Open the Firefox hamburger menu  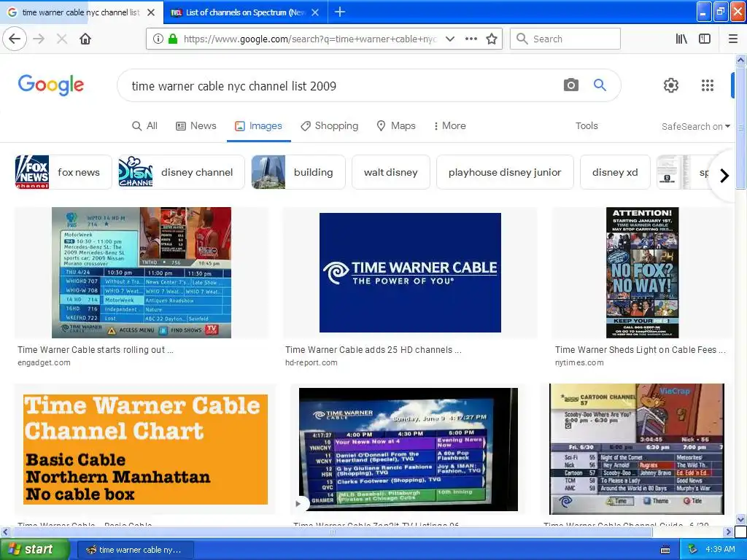coord(733,39)
